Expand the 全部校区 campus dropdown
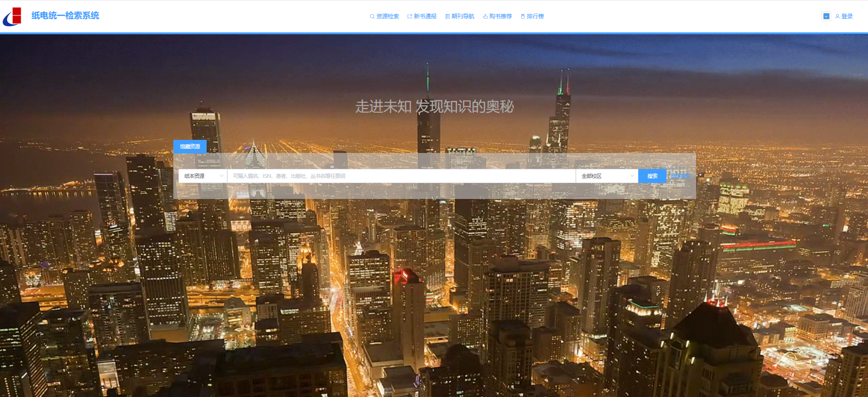Viewport: 868px width, 397px height. [607, 176]
